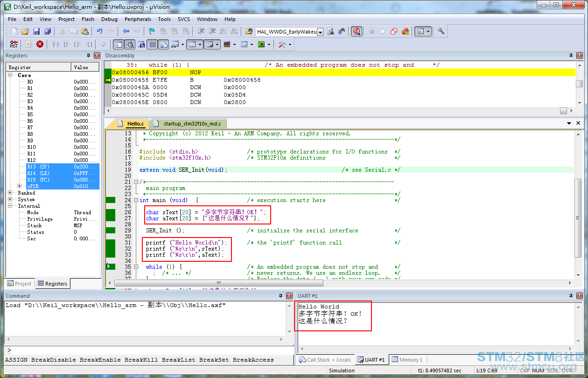Image resolution: width=588 pixels, height=378 pixels.
Task: Switch to Call Stack + Locals tab
Action: click(x=325, y=360)
